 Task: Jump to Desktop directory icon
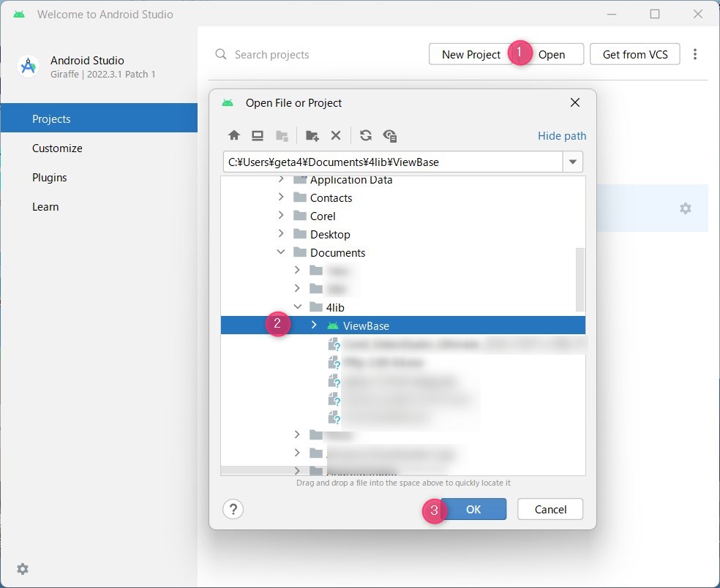click(258, 135)
